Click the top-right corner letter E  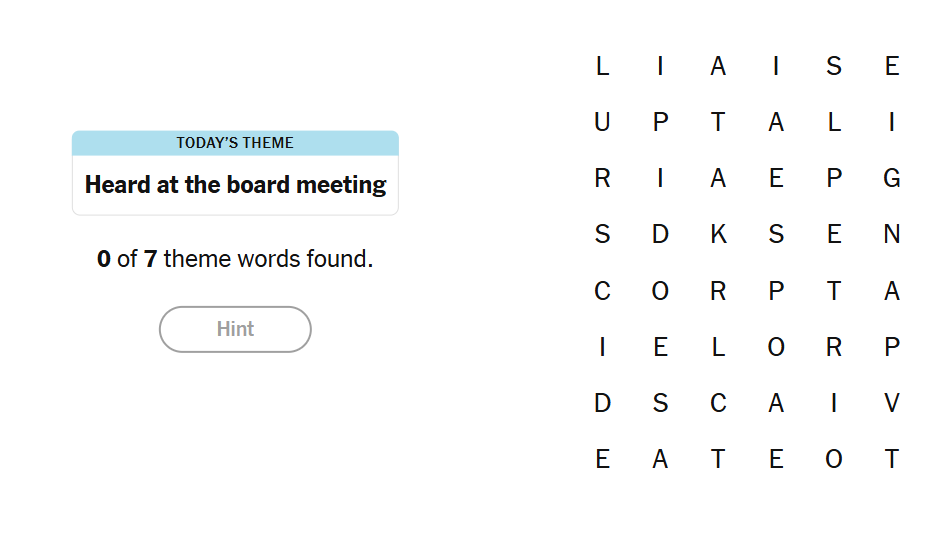(892, 67)
